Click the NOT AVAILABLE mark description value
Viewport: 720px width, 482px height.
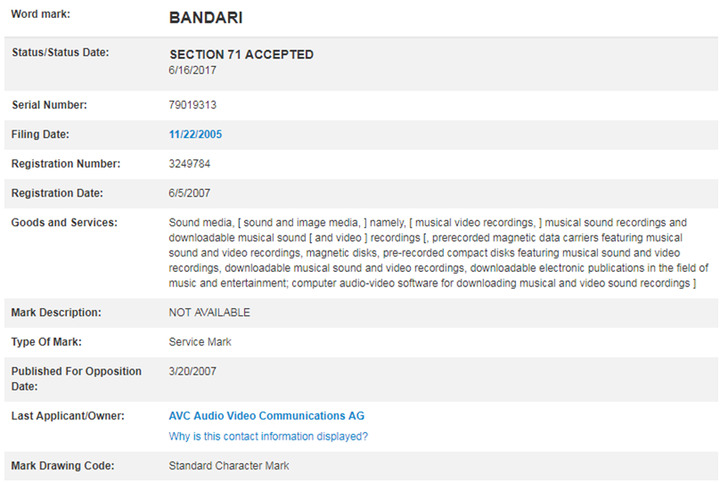coord(209,312)
